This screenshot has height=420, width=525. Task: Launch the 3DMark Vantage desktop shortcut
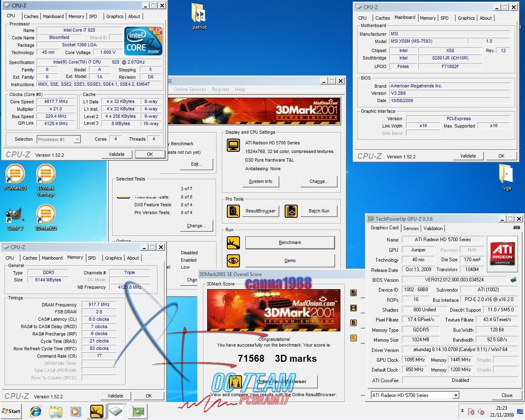(x=46, y=180)
